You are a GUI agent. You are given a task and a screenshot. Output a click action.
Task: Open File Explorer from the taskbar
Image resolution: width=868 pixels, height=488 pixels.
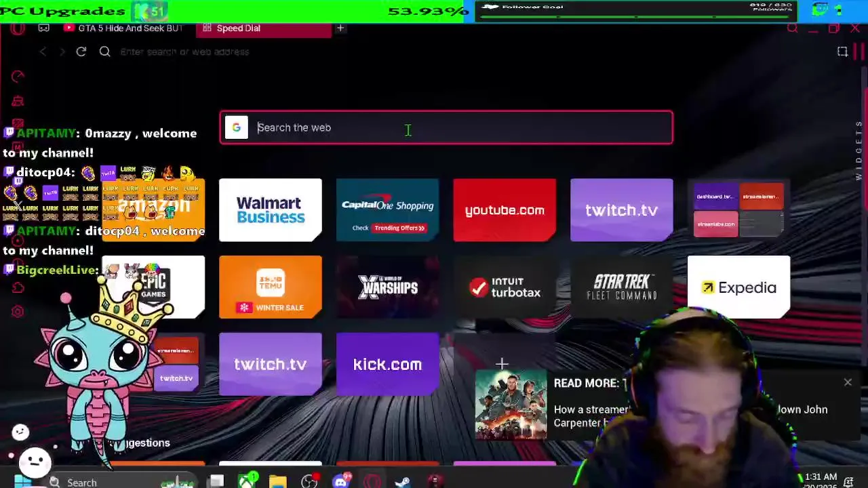(x=278, y=482)
